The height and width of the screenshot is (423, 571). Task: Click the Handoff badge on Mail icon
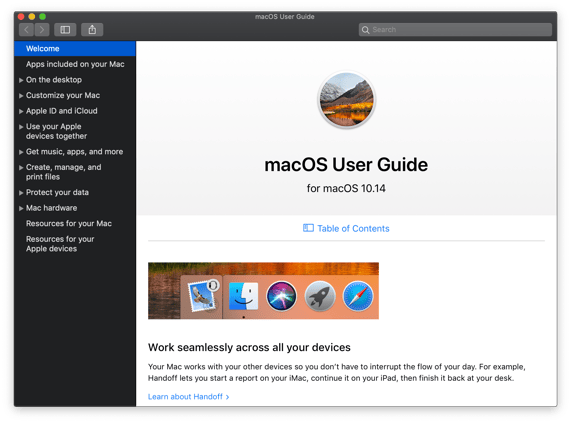(x=213, y=285)
